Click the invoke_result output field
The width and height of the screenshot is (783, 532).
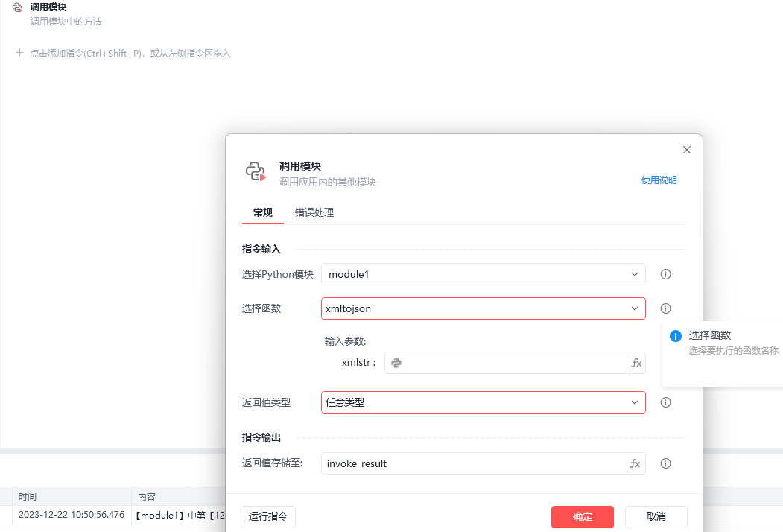click(474, 463)
